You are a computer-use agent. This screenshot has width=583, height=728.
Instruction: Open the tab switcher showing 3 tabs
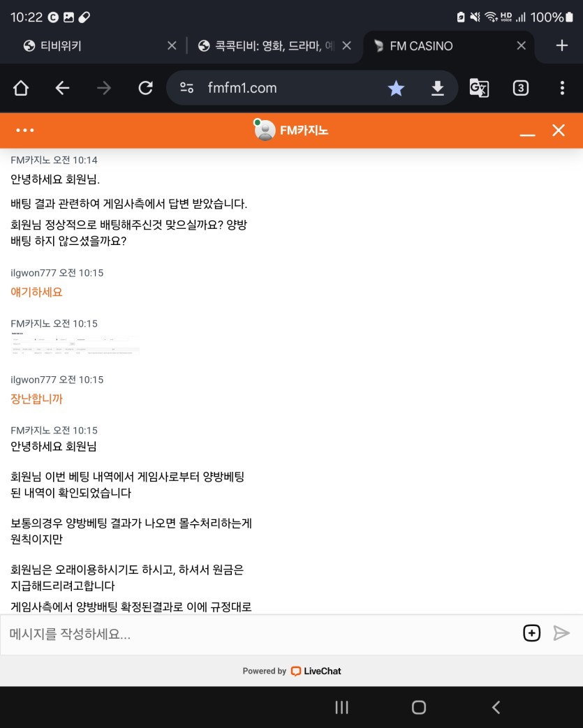click(x=520, y=88)
